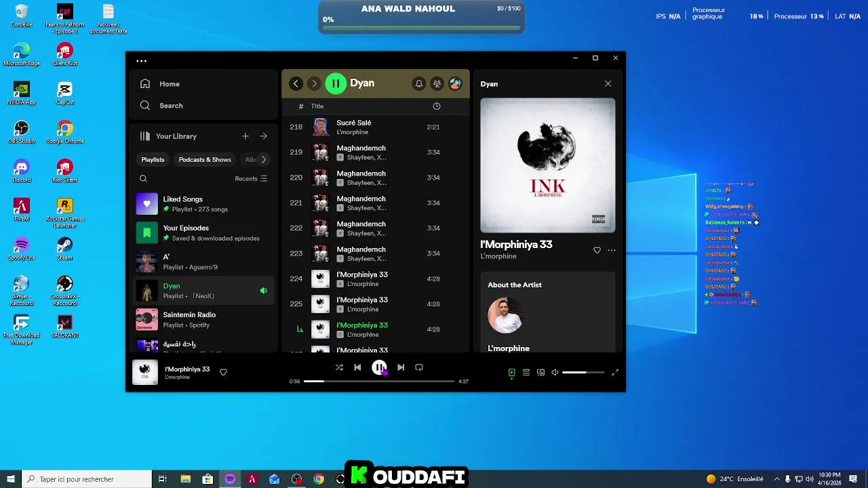868x488 pixels.
Task: Select the Playlists filter chip
Action: pyautogui.click(x=153, y=160)
